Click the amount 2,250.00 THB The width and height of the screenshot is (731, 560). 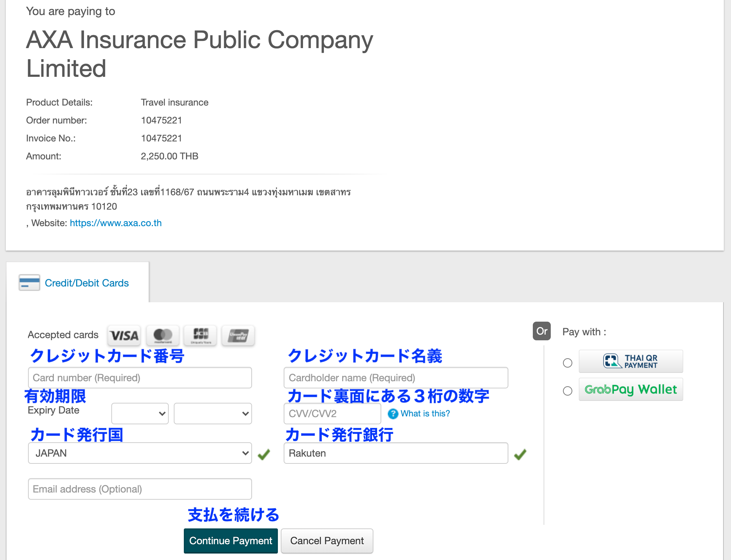coord(169,156)
